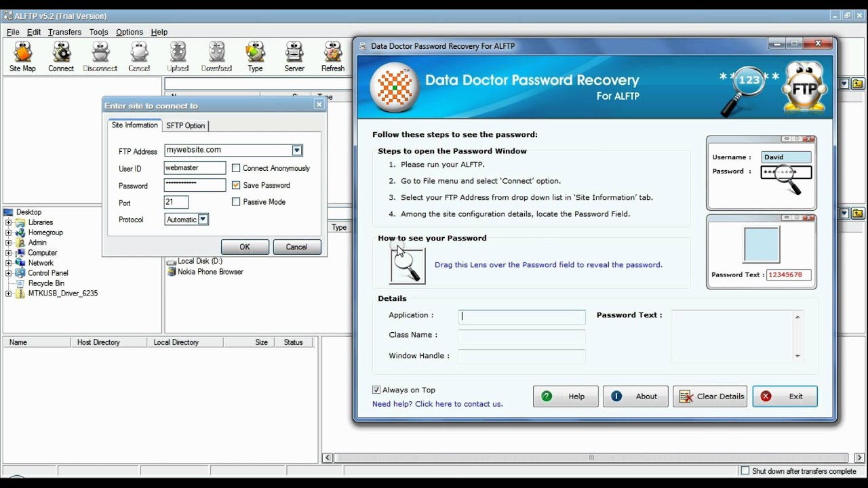Click the Local Disk (D:) drive icon

(171, 261)
